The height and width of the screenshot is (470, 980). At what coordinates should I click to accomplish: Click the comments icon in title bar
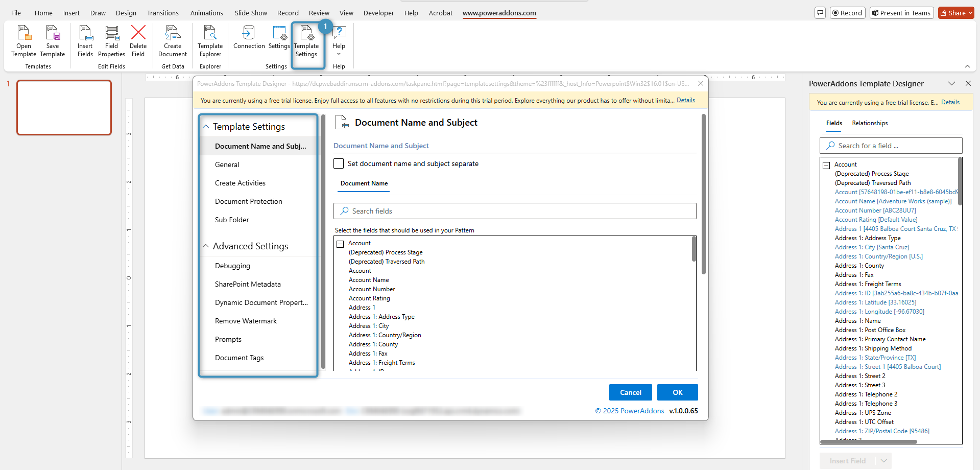click(820, 13)
